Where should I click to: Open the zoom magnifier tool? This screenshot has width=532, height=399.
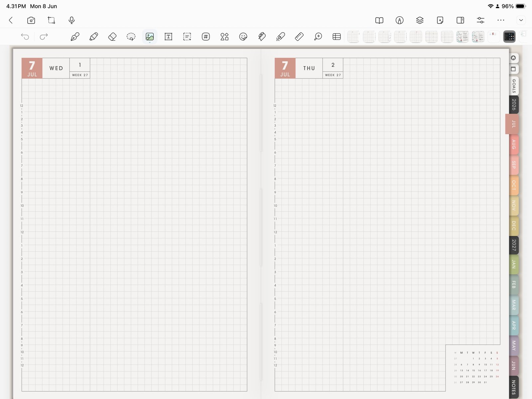coord(318,37)
